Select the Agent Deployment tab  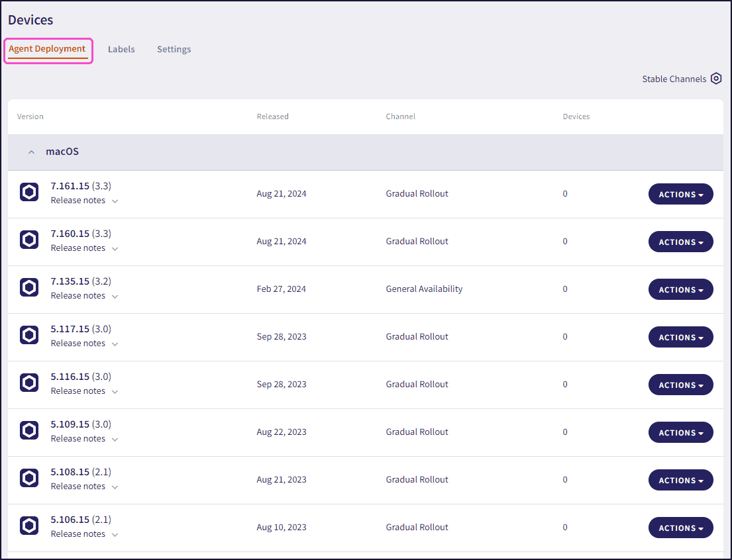[47, 49]
